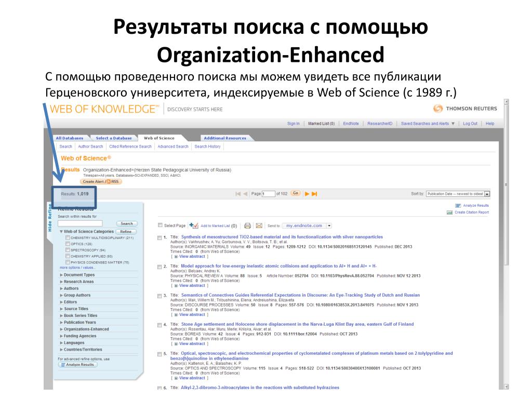Open Marked List (0) link

point(321,124)
